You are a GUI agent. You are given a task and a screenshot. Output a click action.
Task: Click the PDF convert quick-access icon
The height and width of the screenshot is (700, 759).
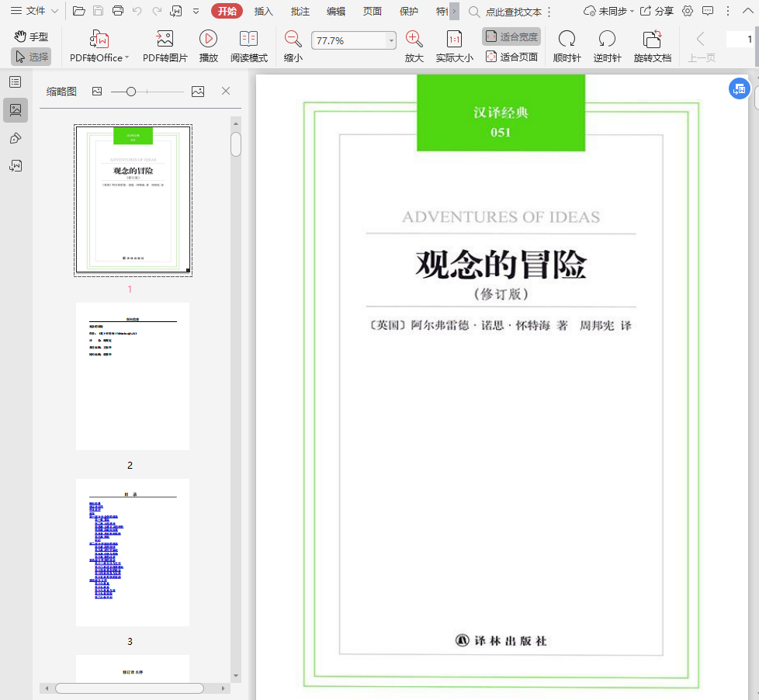point(176,11)
